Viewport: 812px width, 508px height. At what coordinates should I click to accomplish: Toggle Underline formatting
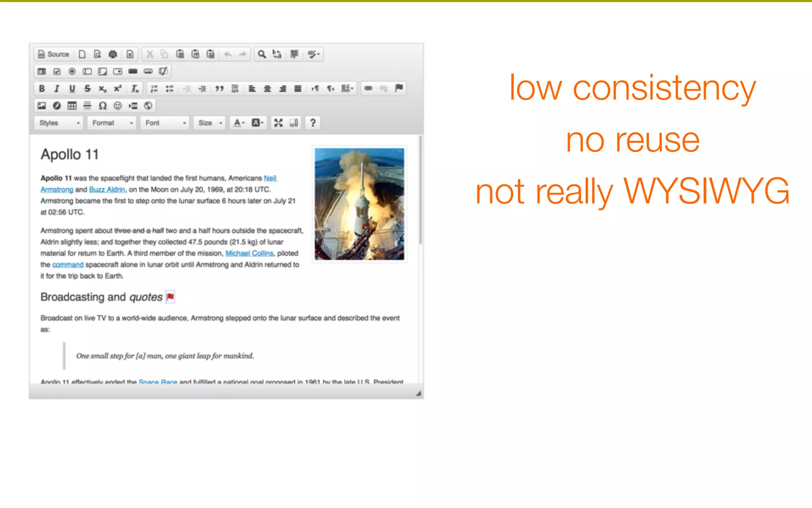tap(72, 89)
